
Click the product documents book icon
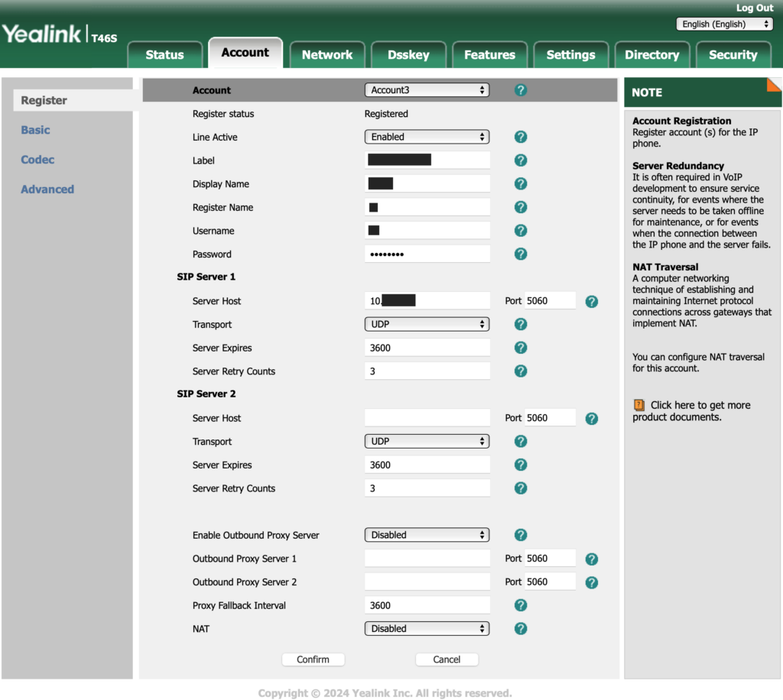coord(638,405)
